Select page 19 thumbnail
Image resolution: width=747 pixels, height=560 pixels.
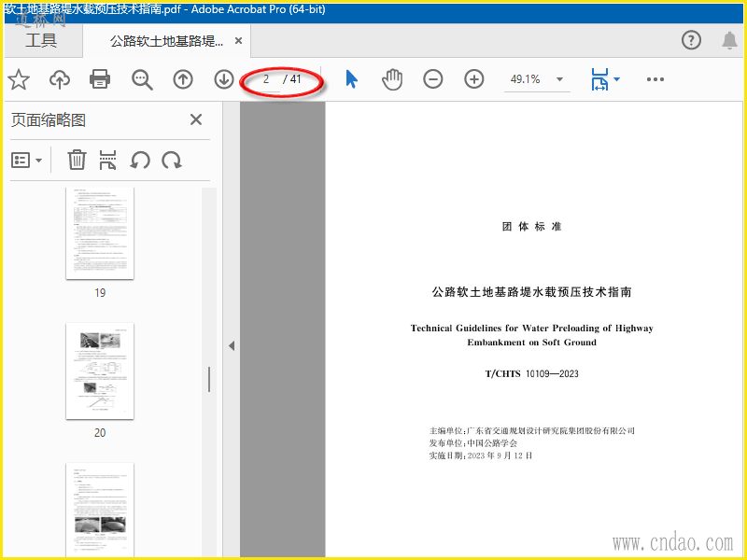(x=100, y=232)
